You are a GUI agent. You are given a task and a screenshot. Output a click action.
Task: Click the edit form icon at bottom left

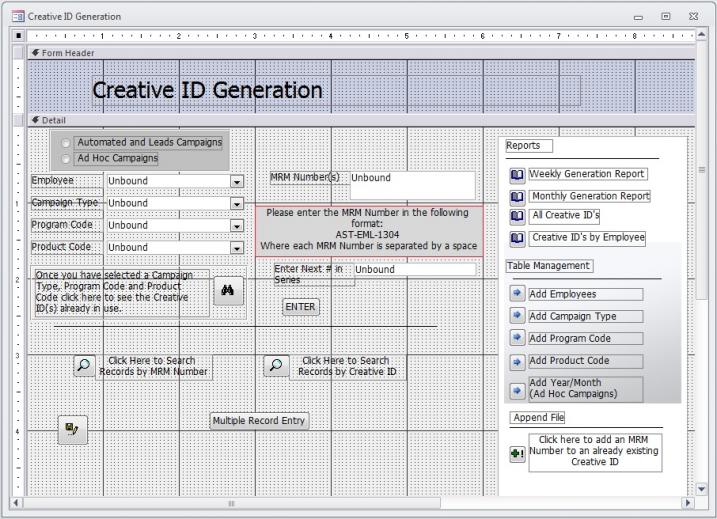tap(72, 430)
